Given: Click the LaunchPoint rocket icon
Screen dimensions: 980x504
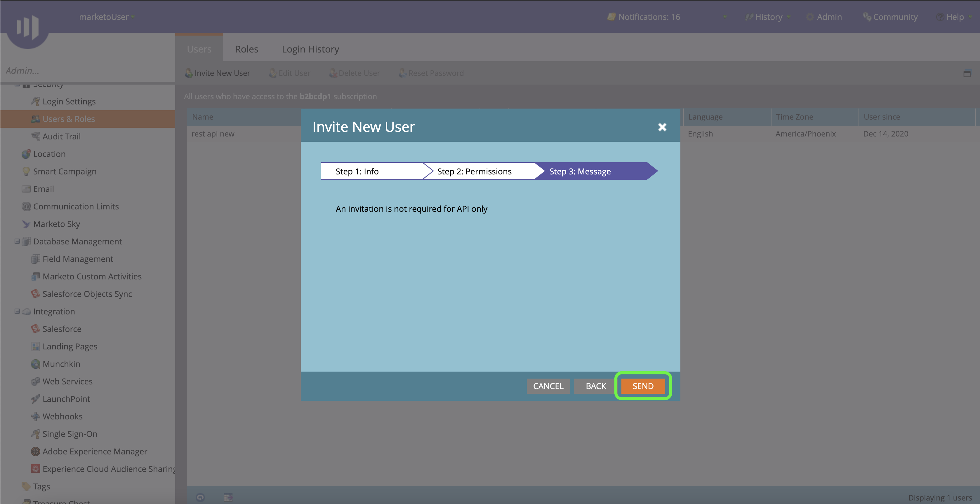Looking at the screenshot, I should 35,399.
